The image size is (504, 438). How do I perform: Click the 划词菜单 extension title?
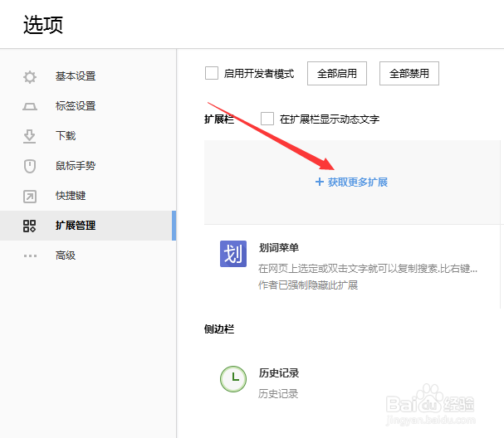point(279,247)
